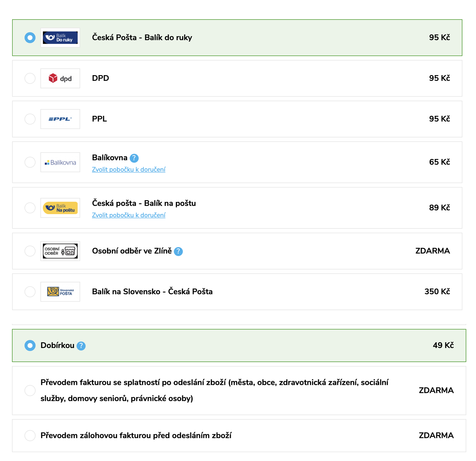Select DPD delivery radio button
476x461 pixels.
[30, 79]
